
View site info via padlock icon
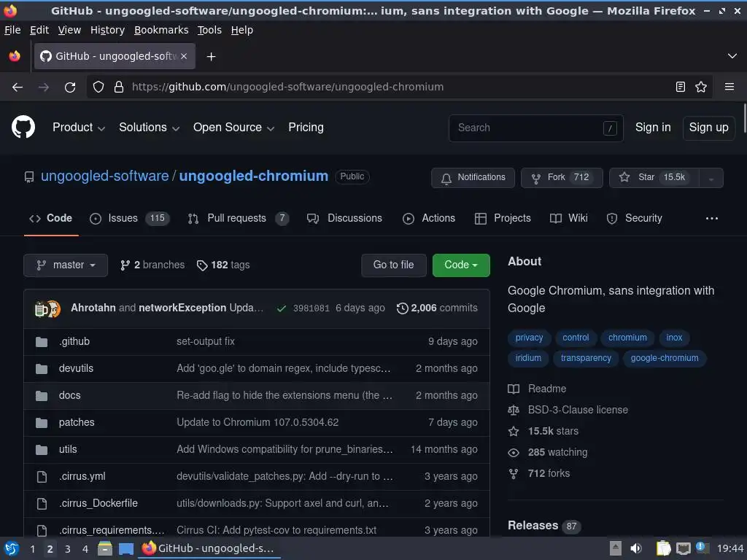point(119,87)
